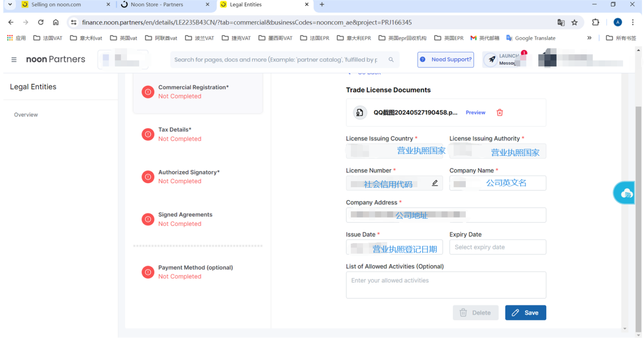
Task: Open the Expiry Date picker field
Action: (497, 247)
